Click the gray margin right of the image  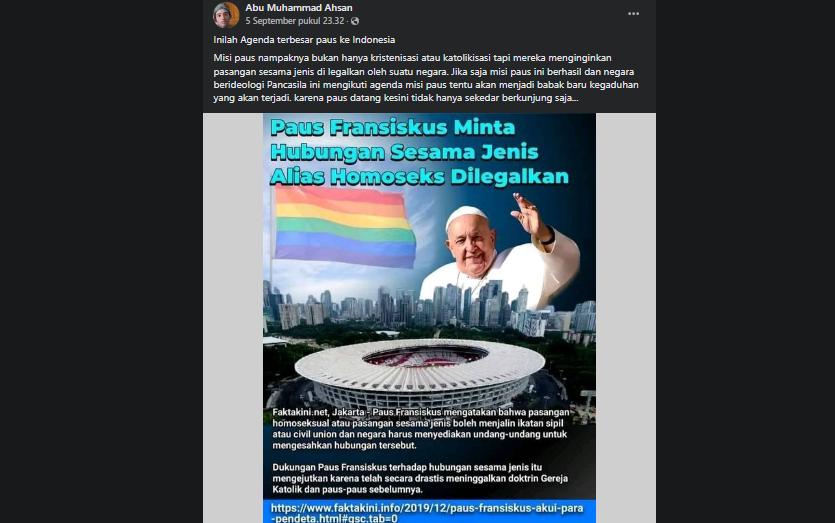coord(626,318)
